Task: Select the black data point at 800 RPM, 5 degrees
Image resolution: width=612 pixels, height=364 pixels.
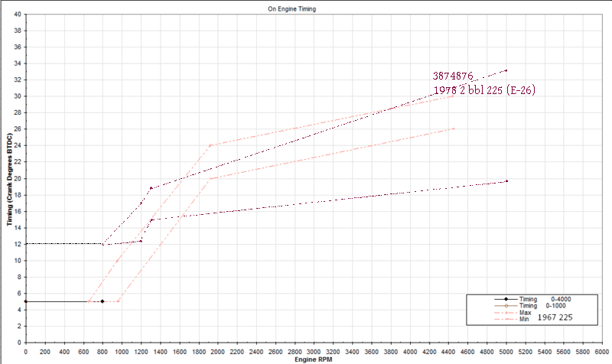Action: (103, 301)
